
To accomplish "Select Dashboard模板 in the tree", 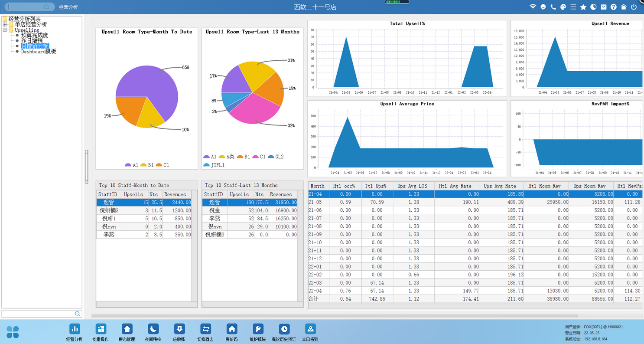I will (x=39, y=52).
